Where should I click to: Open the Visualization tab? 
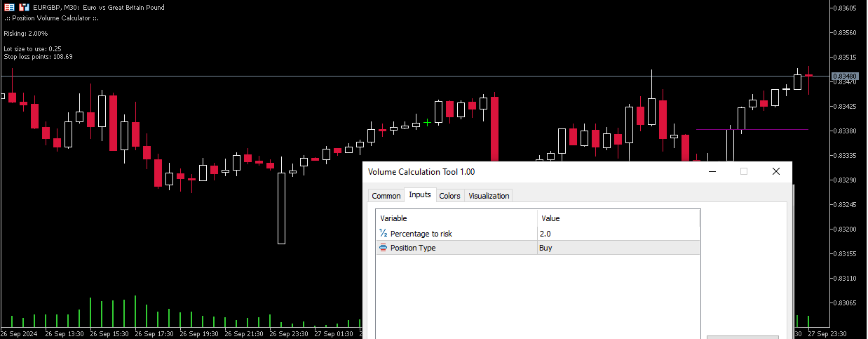tap(489, 196)
